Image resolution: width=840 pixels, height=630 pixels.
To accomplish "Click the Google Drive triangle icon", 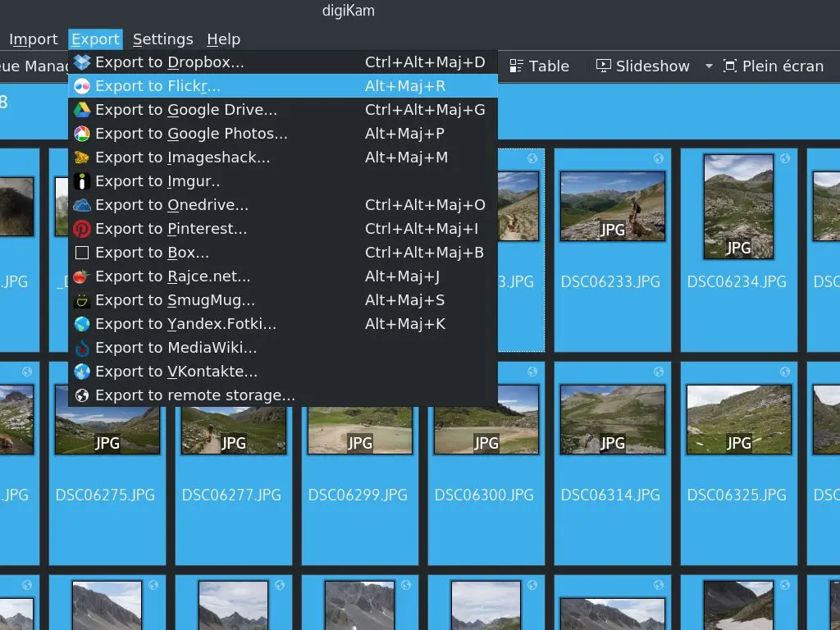I will coord(82,109).
